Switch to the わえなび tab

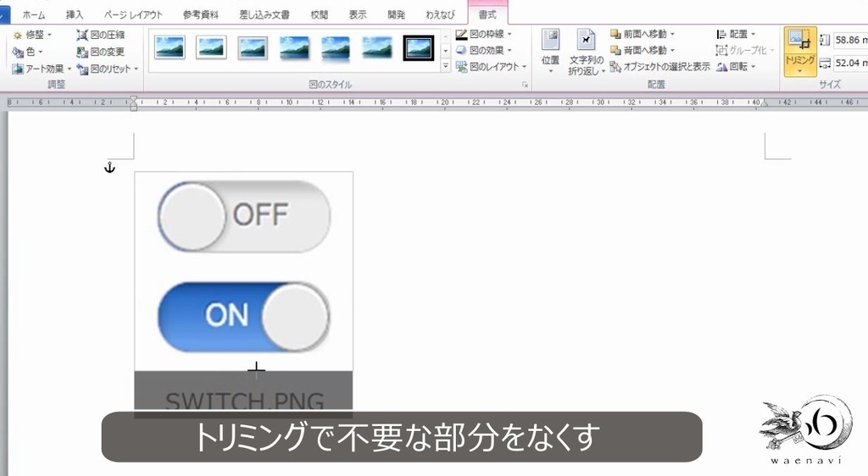pyautogui.click(x=440, y=15)
